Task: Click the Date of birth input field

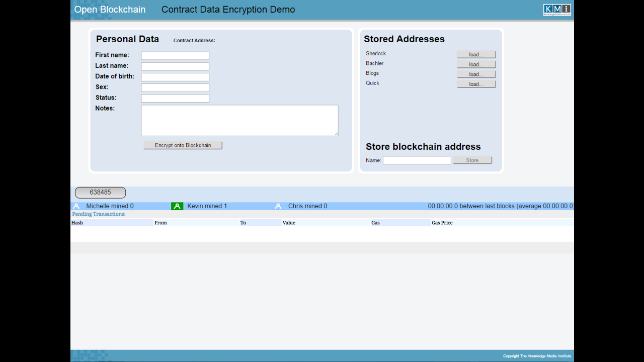Action: click(x=175, y=76)
